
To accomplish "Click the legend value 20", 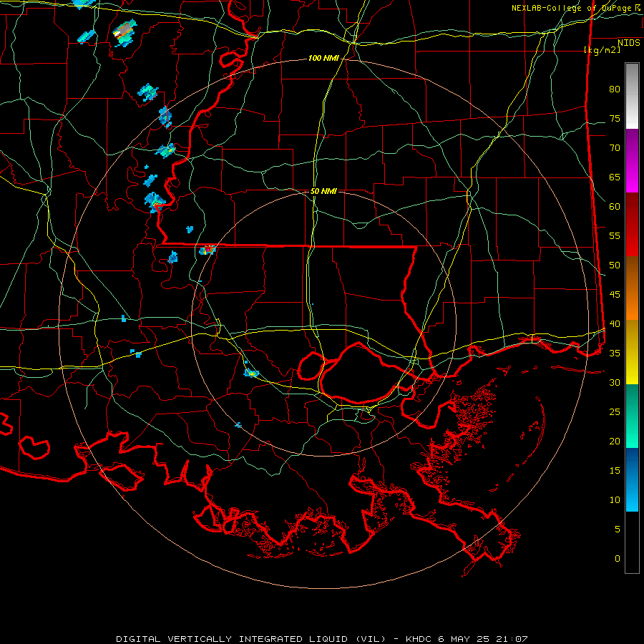I will click(x=615, y=441).
